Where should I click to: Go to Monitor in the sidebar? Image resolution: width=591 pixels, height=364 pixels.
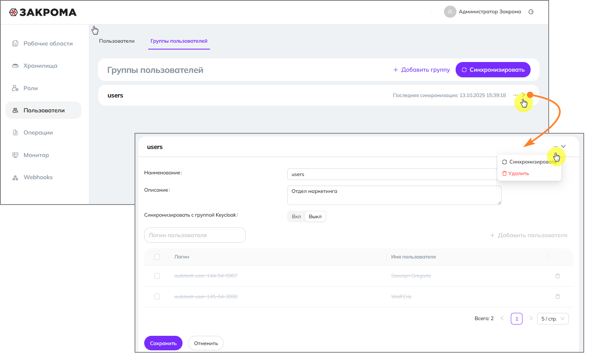[36, 155]
